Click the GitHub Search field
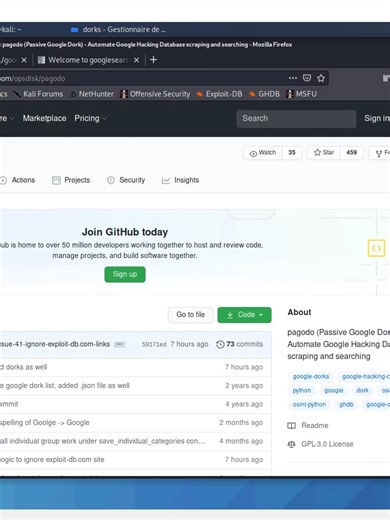Viewport: 390px width, 520px height. coord(296,118)
